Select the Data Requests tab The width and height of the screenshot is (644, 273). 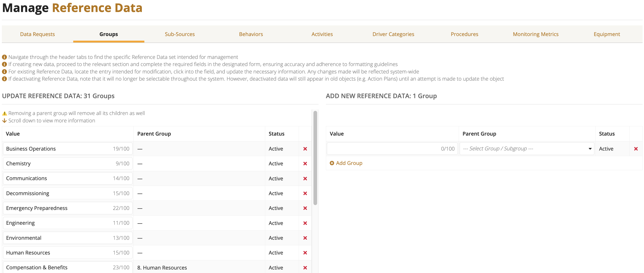37,34
